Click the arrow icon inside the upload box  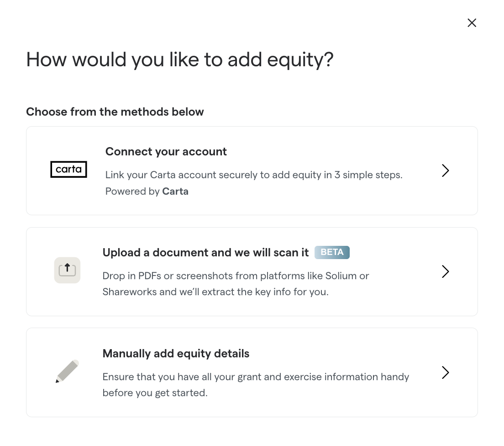pyautogui.click(x=67, y=269)
